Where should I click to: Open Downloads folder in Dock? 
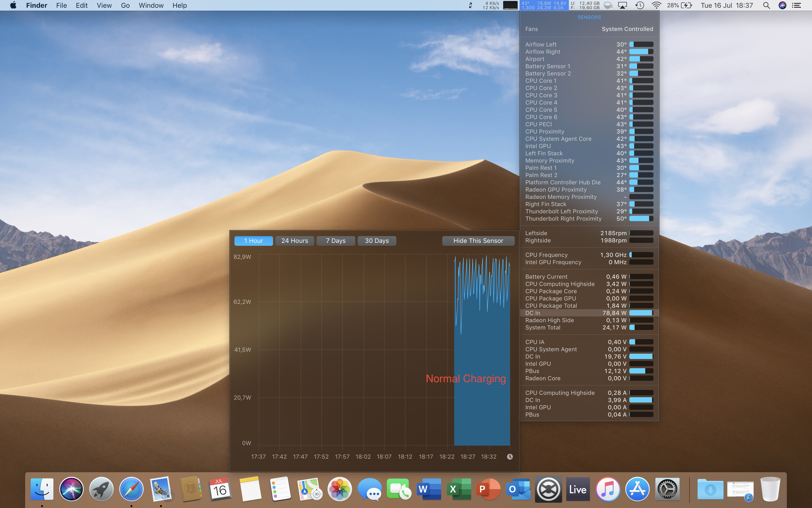click(x=710, y=489)
